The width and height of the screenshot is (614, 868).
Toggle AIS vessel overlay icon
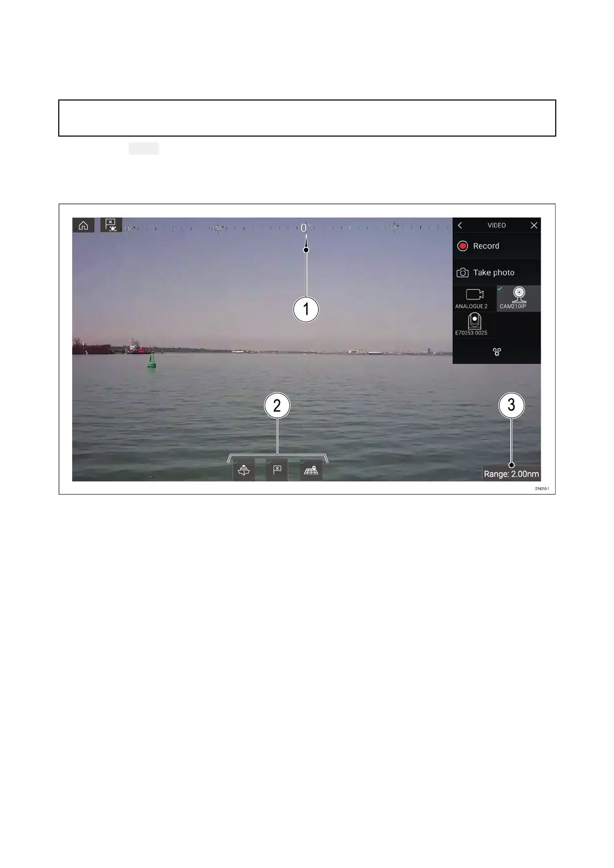[244, 470]
